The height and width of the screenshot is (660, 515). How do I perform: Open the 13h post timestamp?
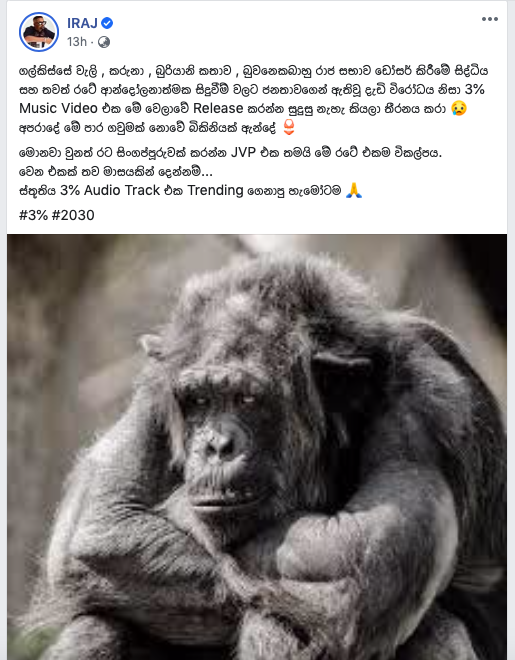tap(77, 42)
